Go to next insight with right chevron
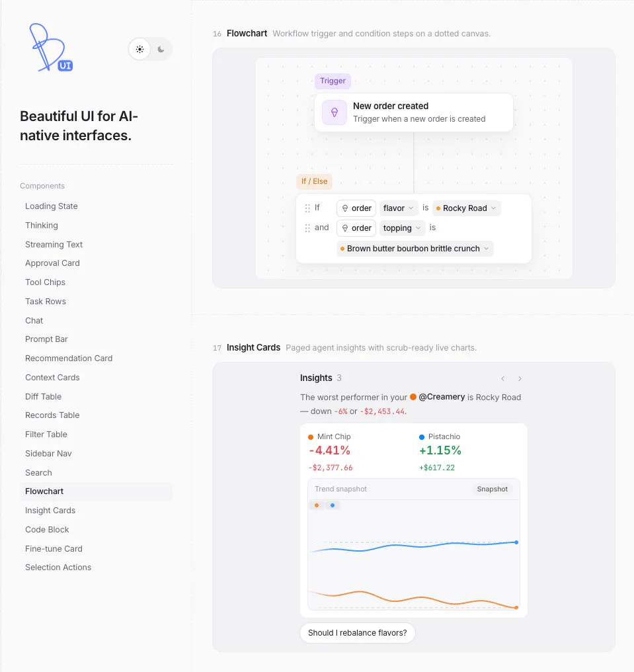The image size is (634, 672). [520, 378]
